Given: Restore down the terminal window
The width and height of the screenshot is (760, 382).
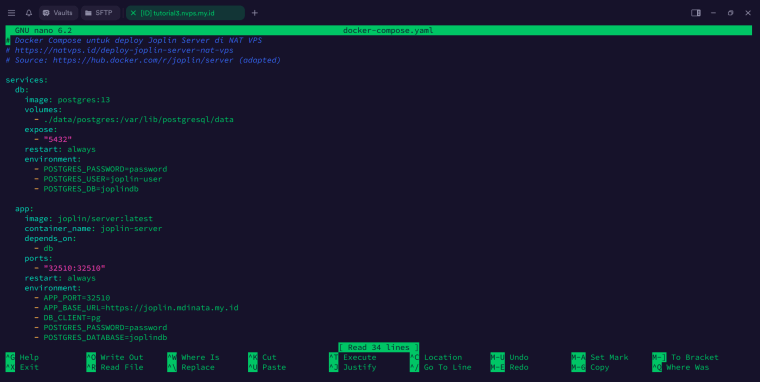Looking at the screenshot, I should 730,13.
